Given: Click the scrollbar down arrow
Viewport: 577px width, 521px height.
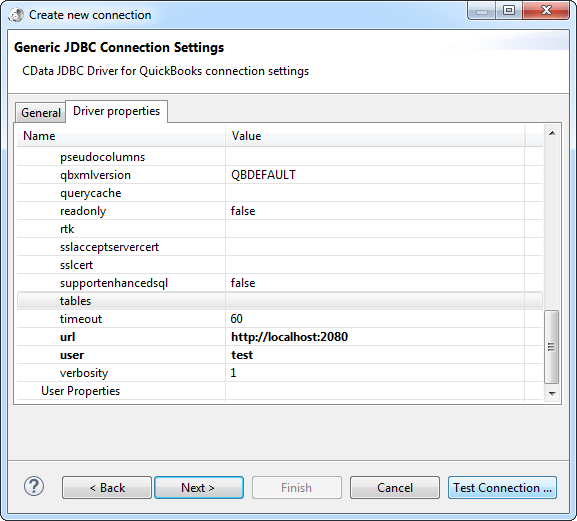Looking at the screenshot, I should [552, 393].
